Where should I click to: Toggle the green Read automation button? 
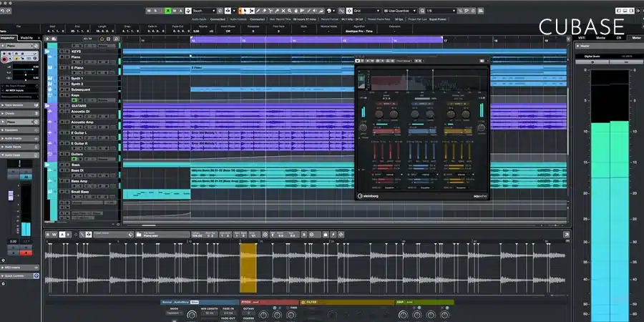(168, 10)
